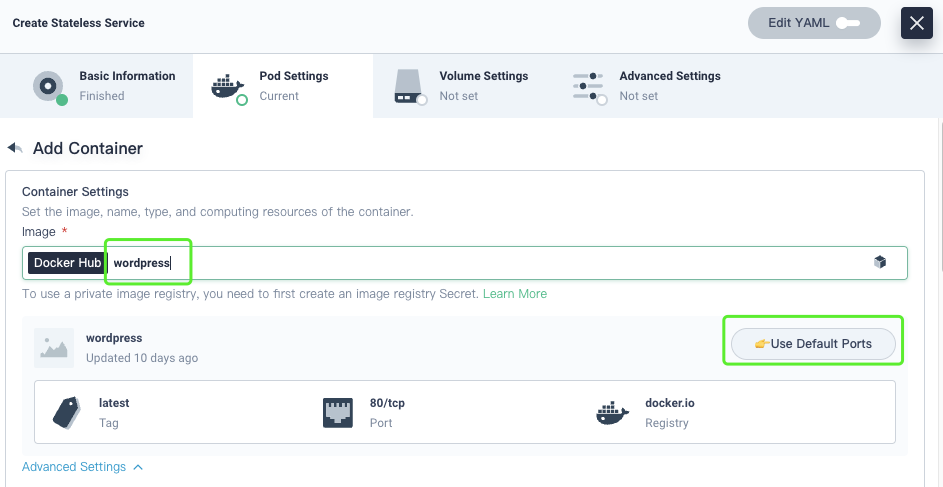Click the wordpress image placeholder thumbnail

click(54, 347)
